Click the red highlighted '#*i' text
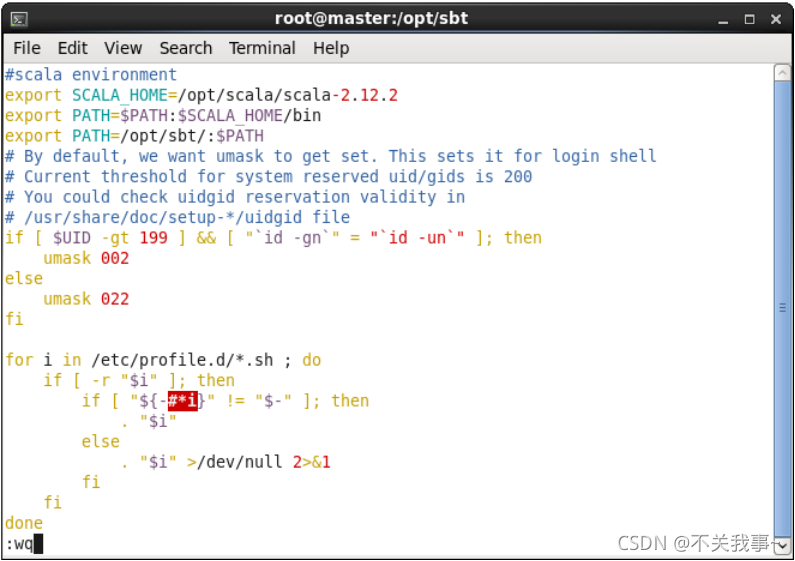 tap(183, 401)
